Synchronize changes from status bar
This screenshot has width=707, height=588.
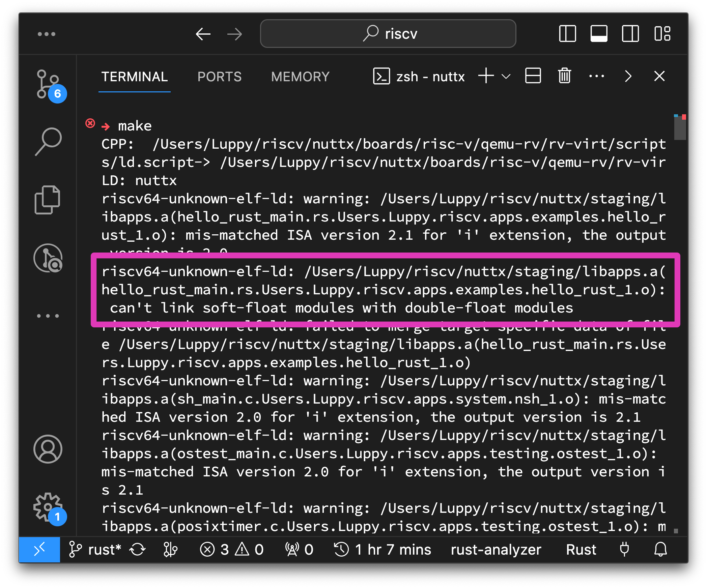138,550
